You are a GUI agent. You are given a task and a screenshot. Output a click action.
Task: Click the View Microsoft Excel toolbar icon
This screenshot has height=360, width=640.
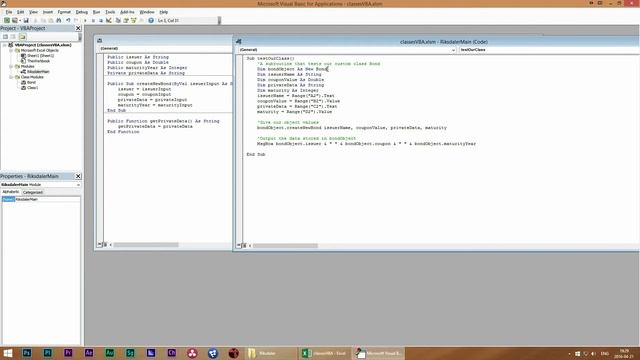7,20
